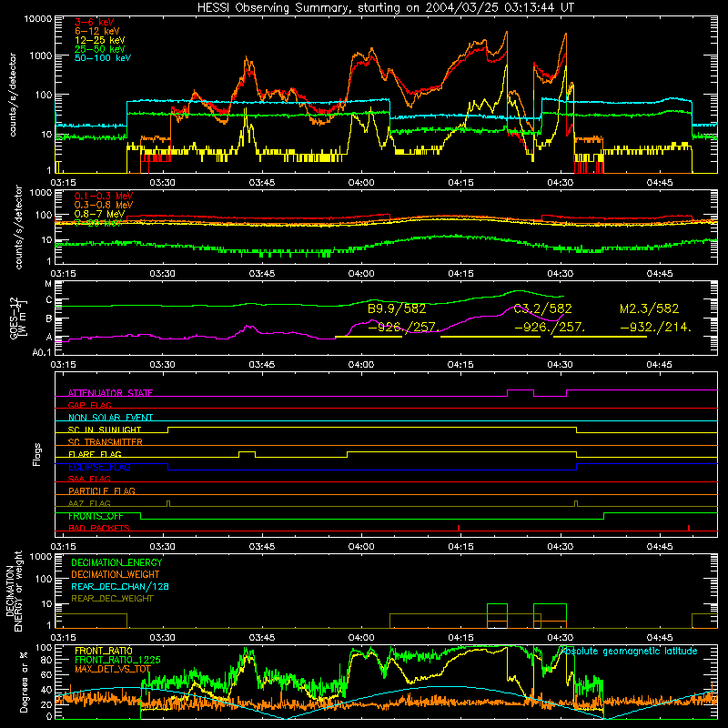Click the 04:45 tick under the decimation plot
The image size is (728, 728).
coord(659,638)
